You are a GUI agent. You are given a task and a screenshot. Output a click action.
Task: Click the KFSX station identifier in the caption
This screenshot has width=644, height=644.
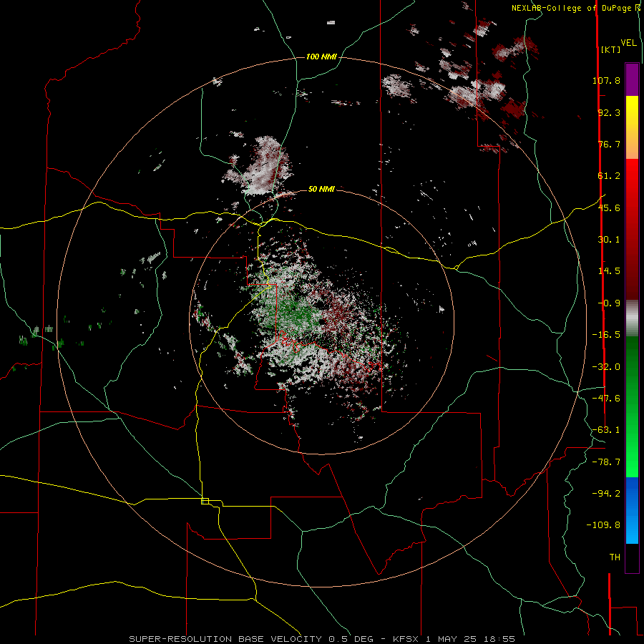406,639
